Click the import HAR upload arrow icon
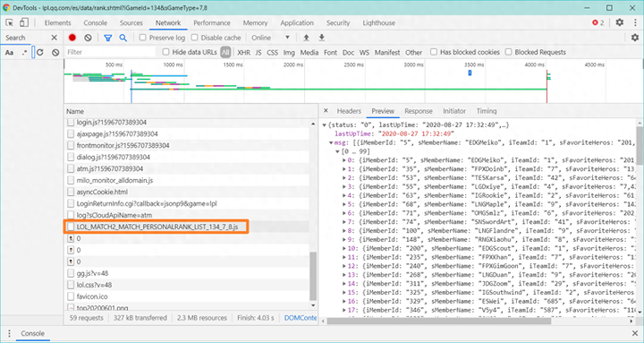Image resolution: width=644 pixels, height=343 pixels. click(306, 38)
